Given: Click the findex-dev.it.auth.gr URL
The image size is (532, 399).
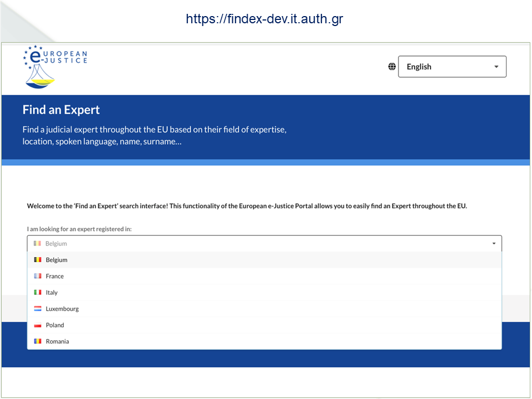Looking at the screenshot, I should pos(264,19).
